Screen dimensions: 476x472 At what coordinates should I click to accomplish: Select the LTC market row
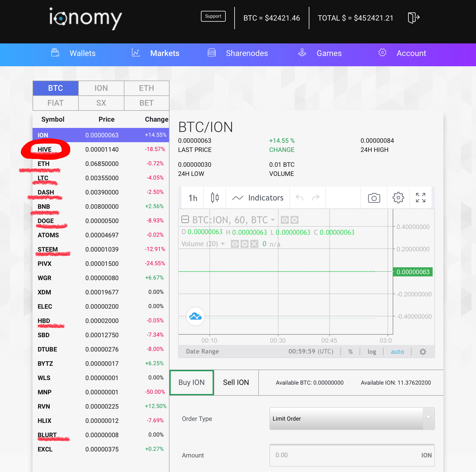(101, 178)
